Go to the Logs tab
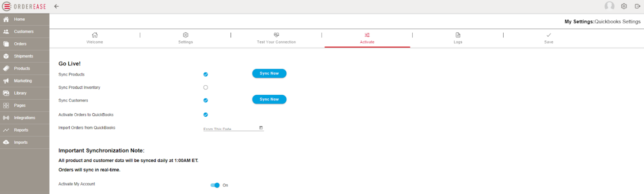644x194 pixels. pos(458,38)
